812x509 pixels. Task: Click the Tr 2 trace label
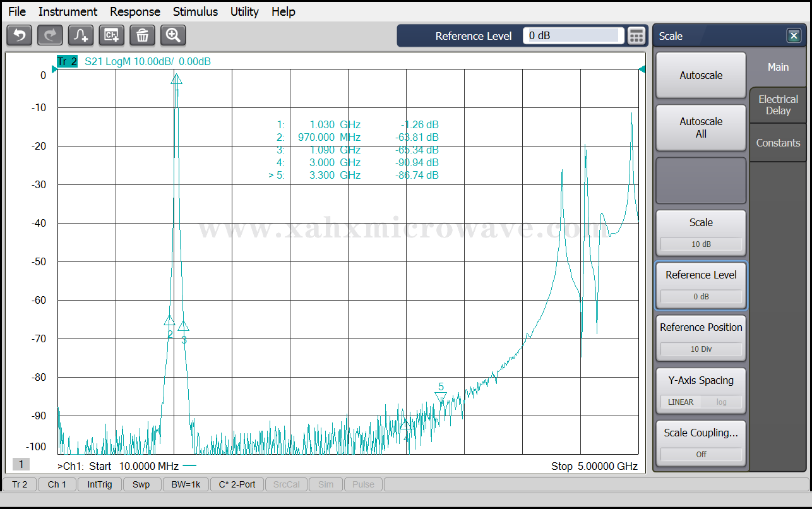(x=67, y=61)
